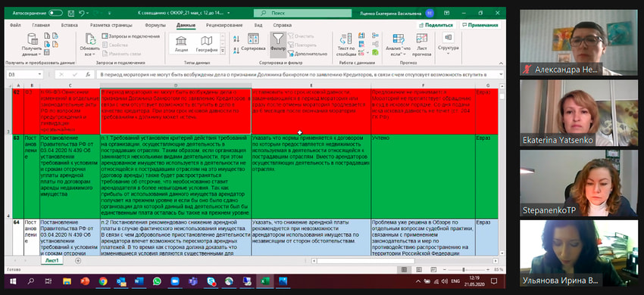
Task: Click the Обновить все refresh icon
Action: 90,39
